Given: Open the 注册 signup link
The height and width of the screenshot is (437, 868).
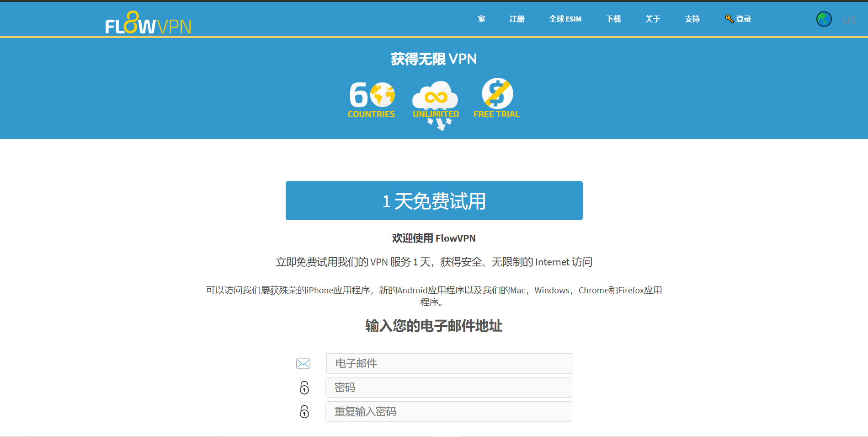Looking at the screenshot, I should point(517,19).
